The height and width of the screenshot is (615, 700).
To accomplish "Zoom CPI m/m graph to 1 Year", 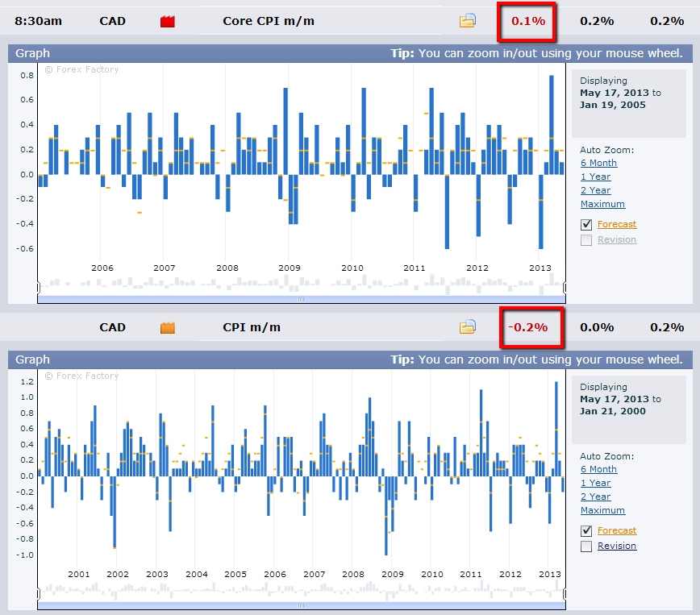I will pos(595,483).
